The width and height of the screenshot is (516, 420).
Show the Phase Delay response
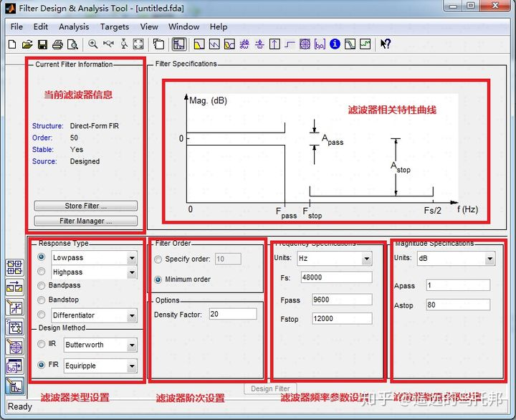click(x=259, y=44)
